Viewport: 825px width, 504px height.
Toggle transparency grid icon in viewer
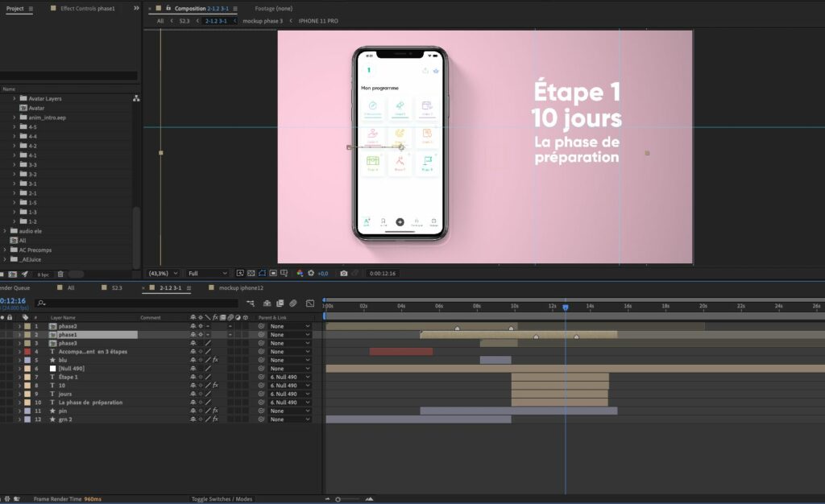point(251,274)
